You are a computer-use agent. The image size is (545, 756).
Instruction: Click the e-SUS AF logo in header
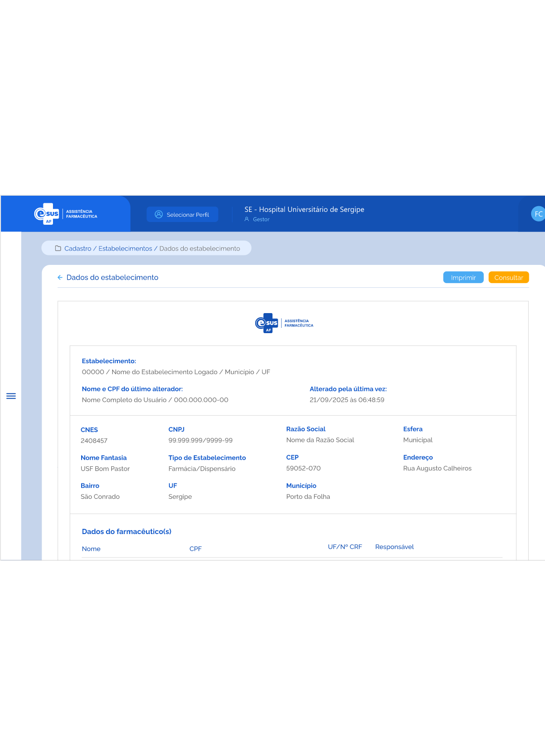tap(66, 214)
